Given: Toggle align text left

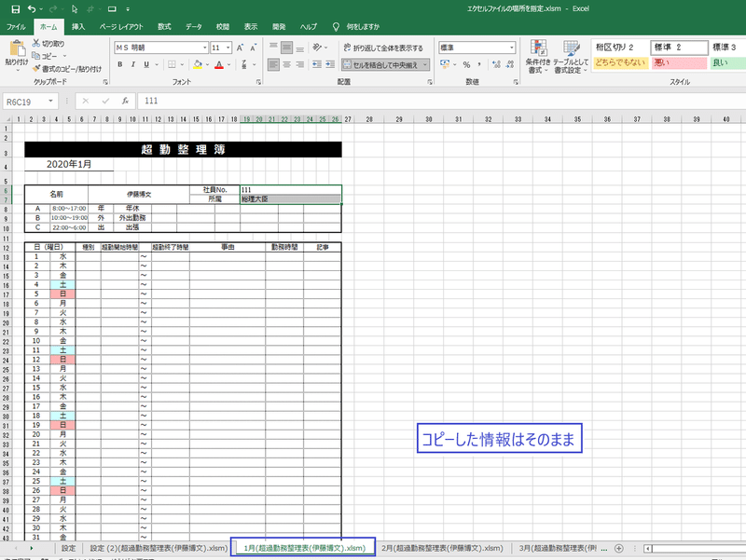Looking at the screenshot, I should pyautogui.click(x=273, y=64).
